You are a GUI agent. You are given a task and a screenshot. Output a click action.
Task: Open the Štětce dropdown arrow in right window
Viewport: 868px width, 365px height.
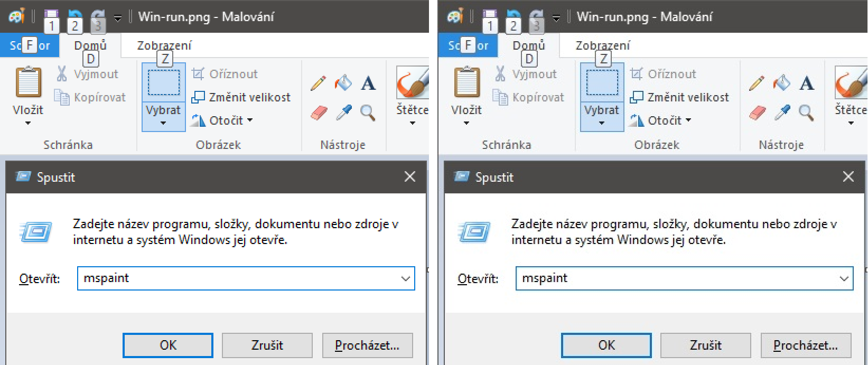pyautogui.click(x=851, y=123)
